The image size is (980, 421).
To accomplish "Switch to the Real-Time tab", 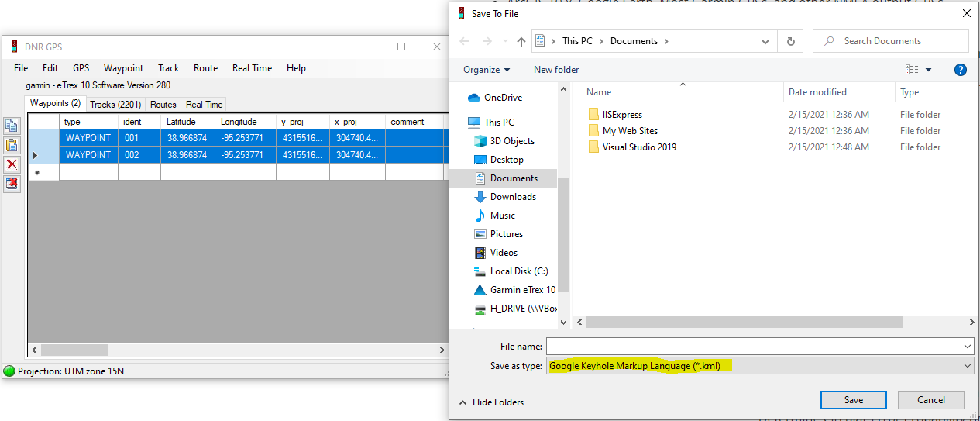I will [205, 105].
